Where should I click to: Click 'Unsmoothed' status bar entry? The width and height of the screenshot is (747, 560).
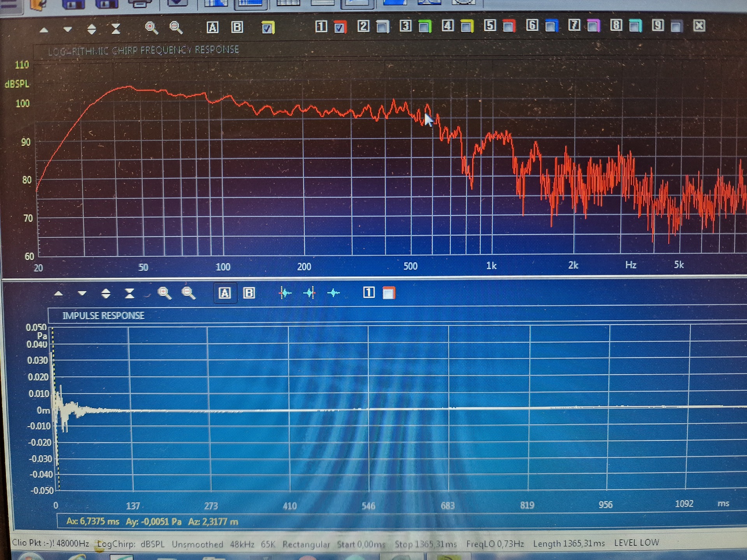point(198,544)
